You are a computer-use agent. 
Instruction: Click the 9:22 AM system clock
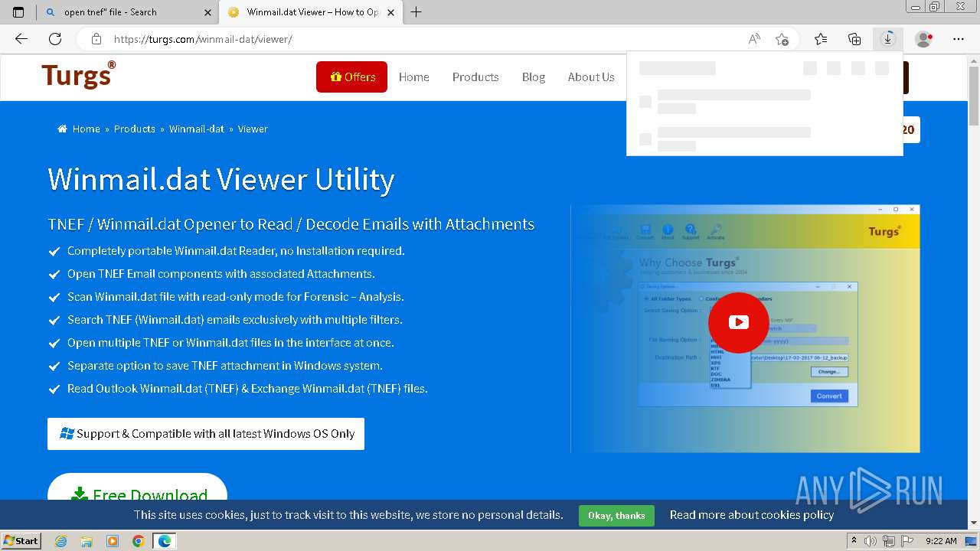coord(941,541)
